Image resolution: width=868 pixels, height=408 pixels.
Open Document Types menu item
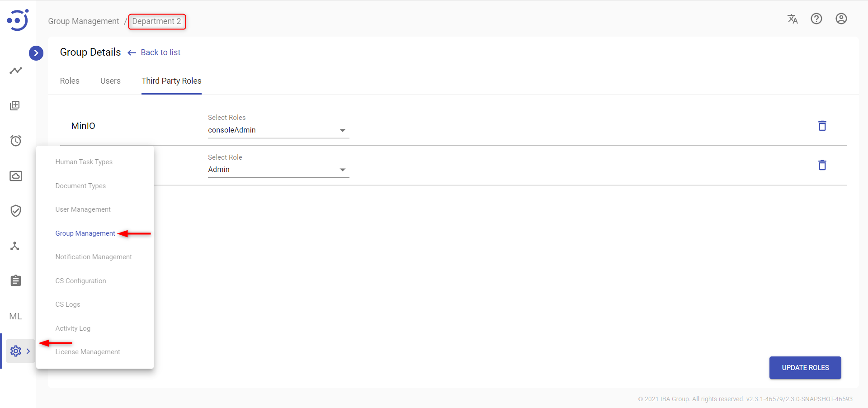coord(80,186)
